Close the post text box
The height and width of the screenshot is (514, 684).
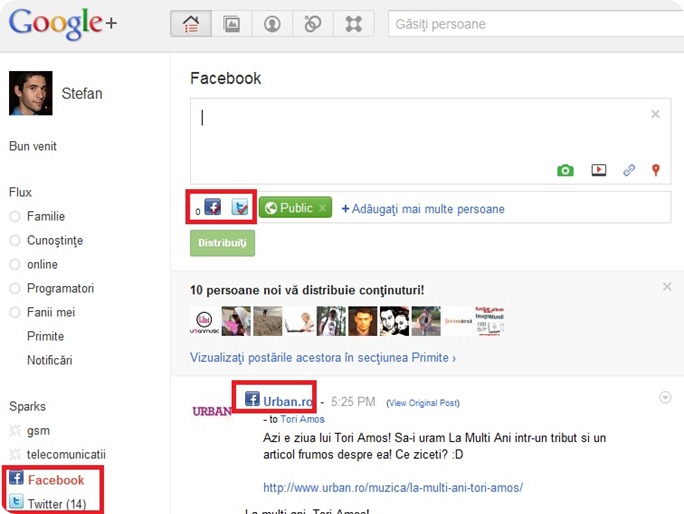(655, 114)
